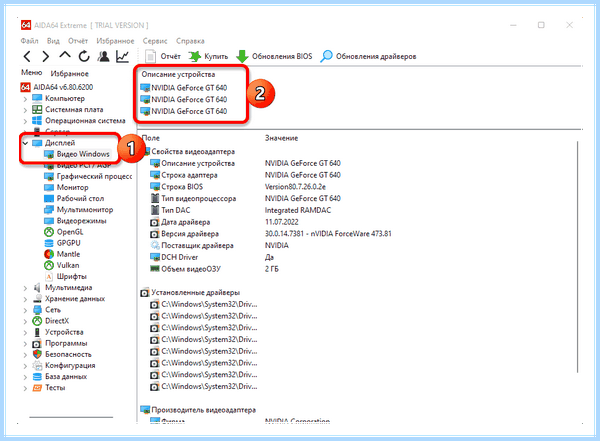600x441 pixels.
Task: Click the Программы icon in the tree
Action: tap(37, 343)
